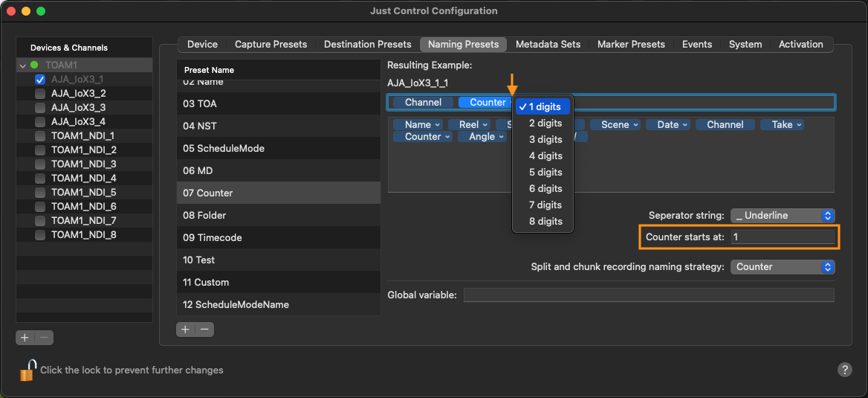Check the TOAM1_NDI_7 channel checkbox
868x398 pixels.
pyautogui.click(x=40, y=221)
